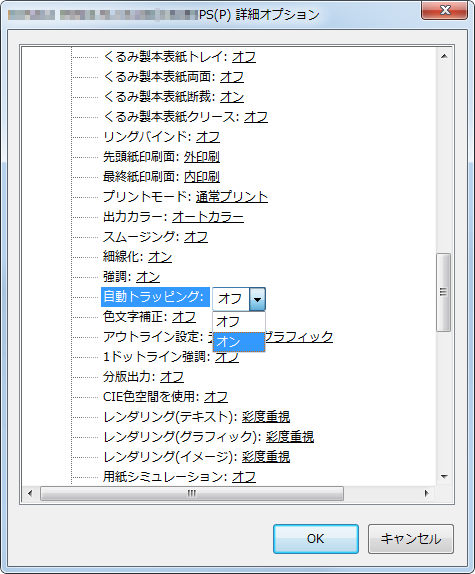
Task: Click the 外印刷 value of 先頭紙印刷面
Action: point(202,157)
